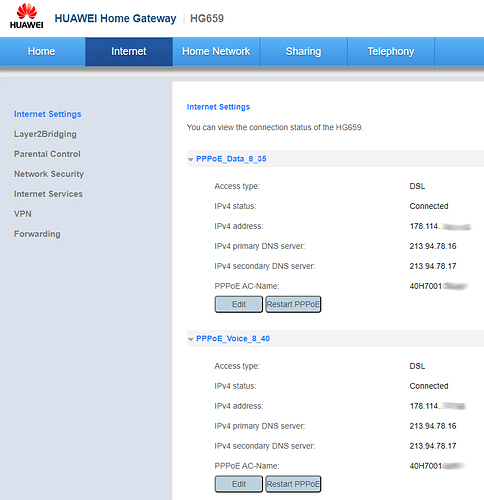The height and width of the screenshot is (500, 484).
Task: Click Edit for PPPoE_Data_8_35 connection
Action: [239, 304]
